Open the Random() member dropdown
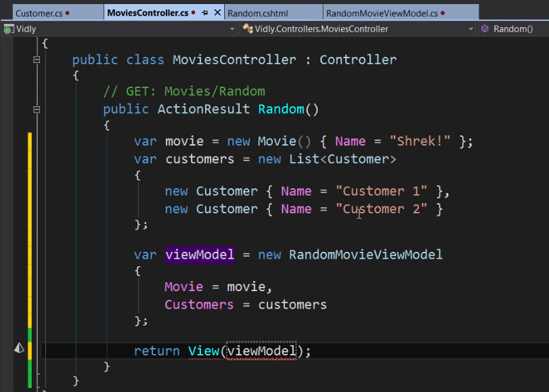The width and height of the screenshot is (549, 392). point(513,28)
